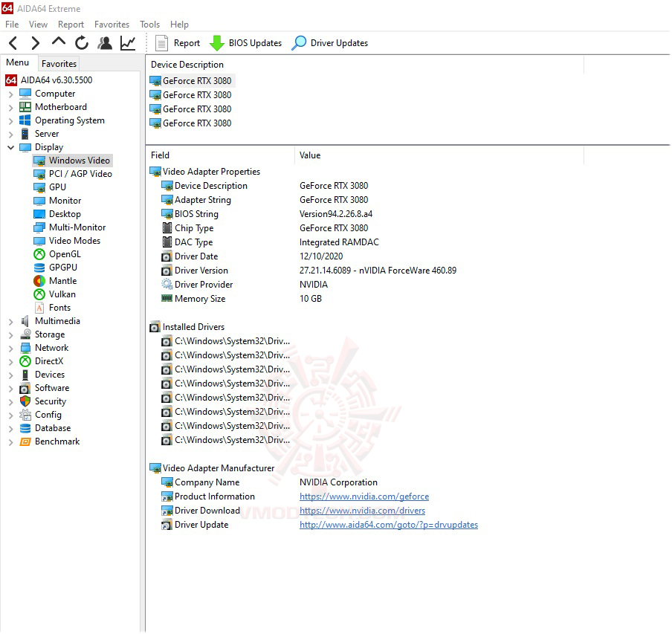Screen dimensions: 672x634
Task: Click the Config gear icon
Action: pyautogui.click(x=25, y=415)
